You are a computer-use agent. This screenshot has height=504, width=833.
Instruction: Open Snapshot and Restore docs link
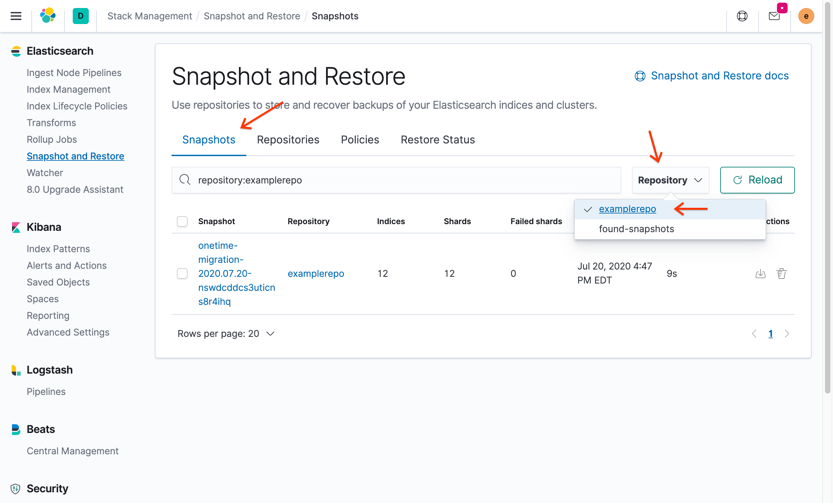(x=712, y=76)
